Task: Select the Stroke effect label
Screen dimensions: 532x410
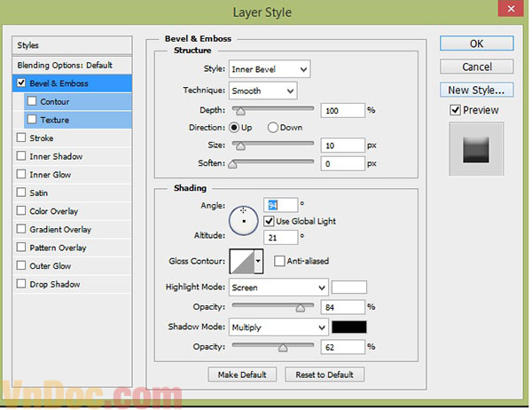Action: pos(42,138)
